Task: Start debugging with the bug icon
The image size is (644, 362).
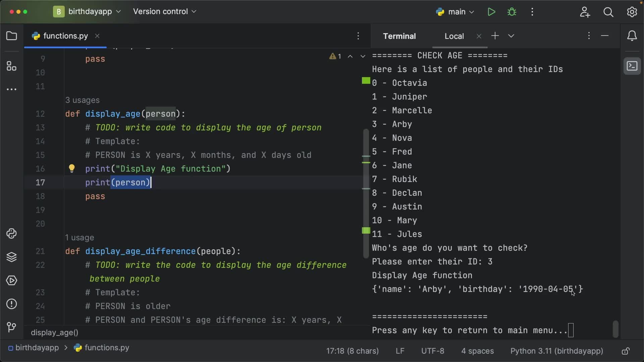Action: 512,12
